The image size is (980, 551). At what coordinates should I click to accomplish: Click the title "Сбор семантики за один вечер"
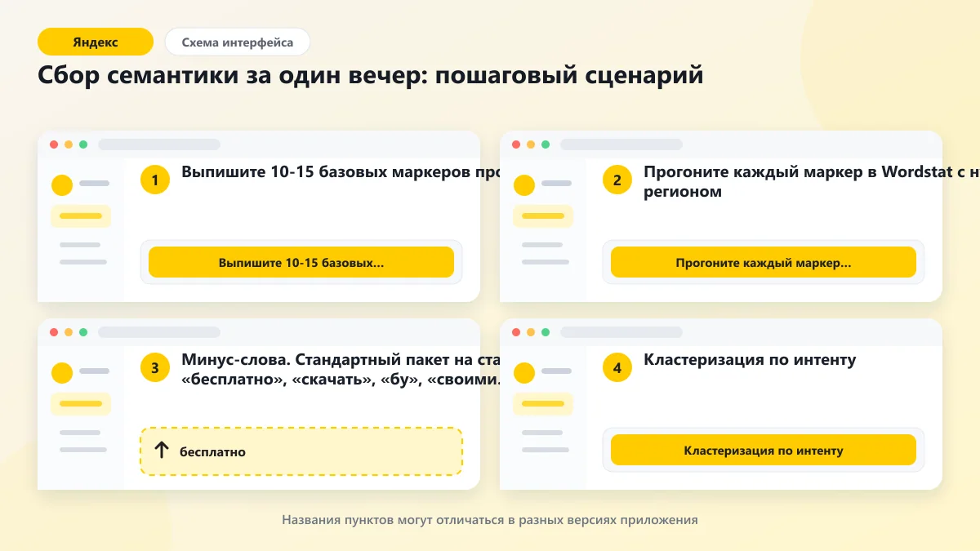[231, 75]
